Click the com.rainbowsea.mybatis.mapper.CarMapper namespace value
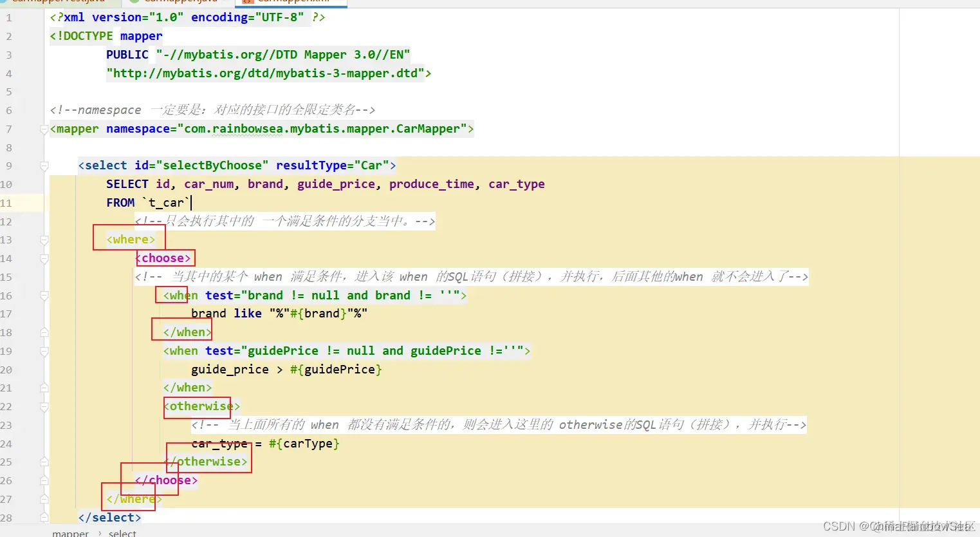Image resolution: width=980 pixels, height=537 pixels. tap(322, 129)
